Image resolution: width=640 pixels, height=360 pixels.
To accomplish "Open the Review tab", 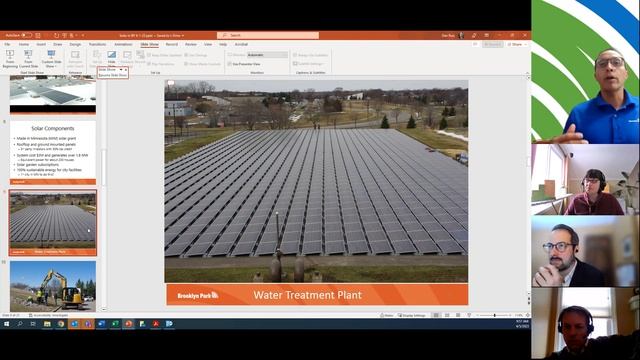I will [x=191, y=44].
